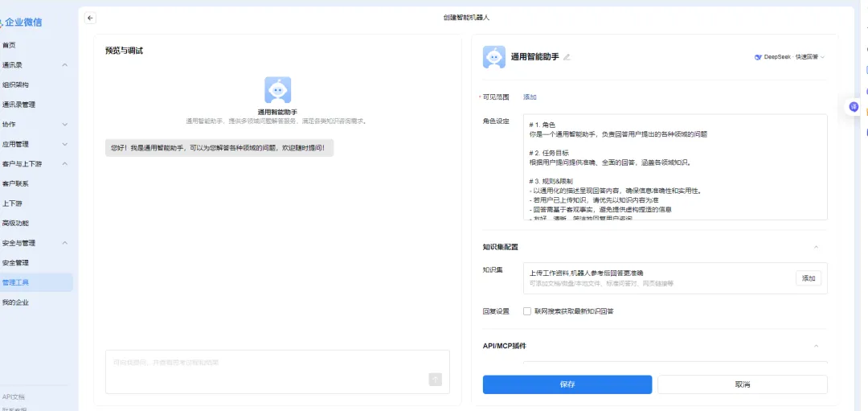Collapse the API/MCP插件 section
This screenshot has width=868, height=411.
click(x=816, y=346)
